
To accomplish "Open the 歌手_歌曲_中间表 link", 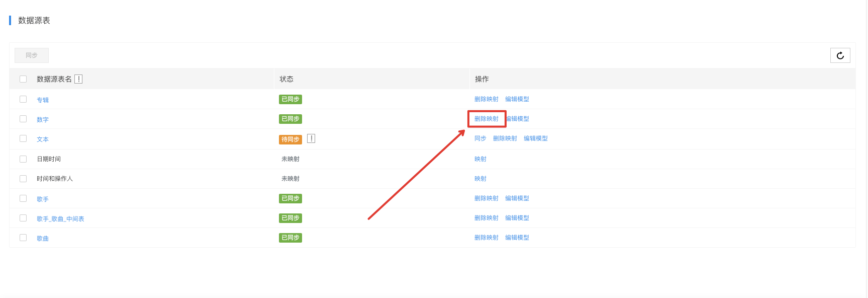I will coord(60,218).
